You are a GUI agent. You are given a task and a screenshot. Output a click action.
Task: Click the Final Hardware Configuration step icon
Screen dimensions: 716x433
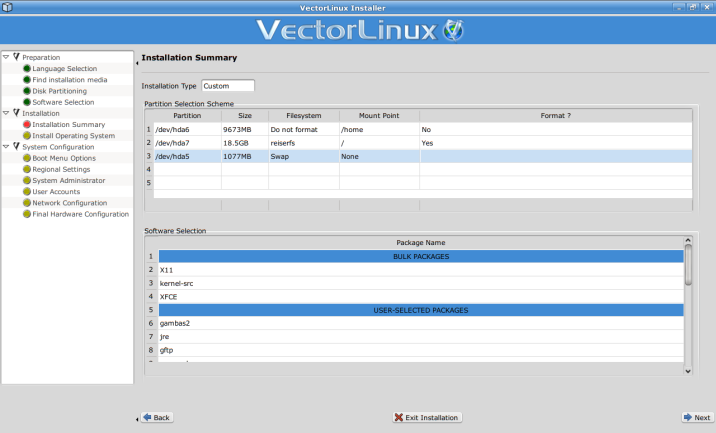pos(27,214)
